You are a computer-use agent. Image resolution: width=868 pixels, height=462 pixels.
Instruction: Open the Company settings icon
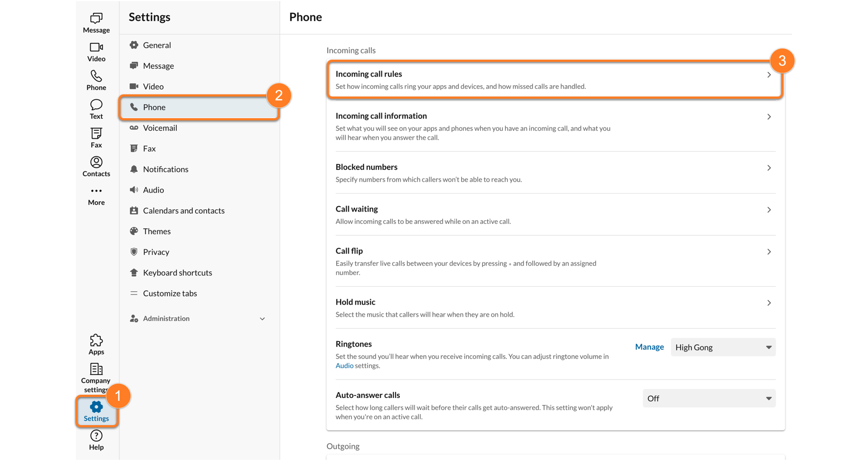click(x=96, y=369)
